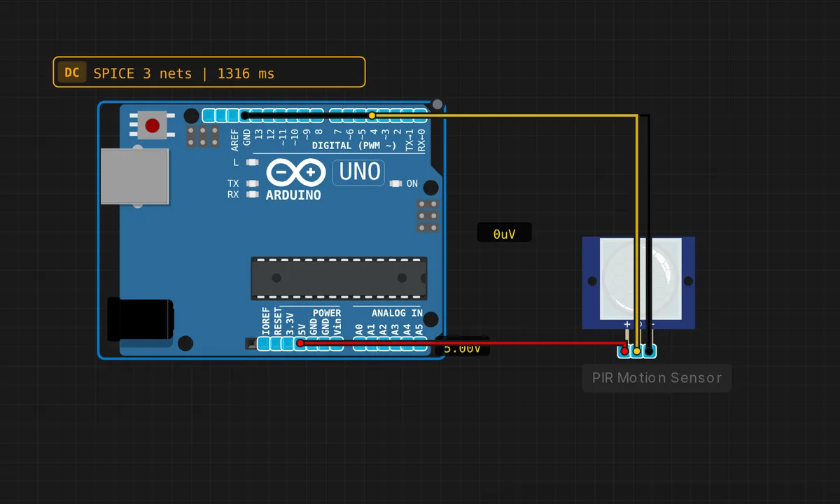Click the ICSP header beside the reset button

pos(203,136)
